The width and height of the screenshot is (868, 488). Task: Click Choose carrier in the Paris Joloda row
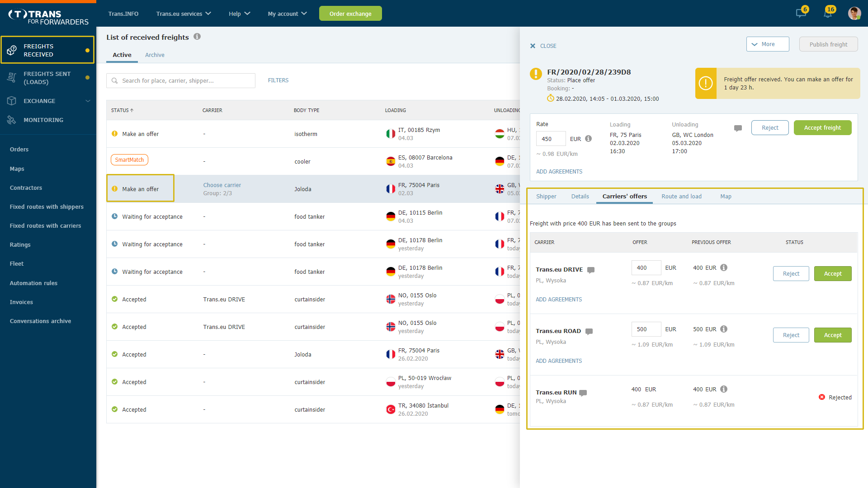click(222, 185)
